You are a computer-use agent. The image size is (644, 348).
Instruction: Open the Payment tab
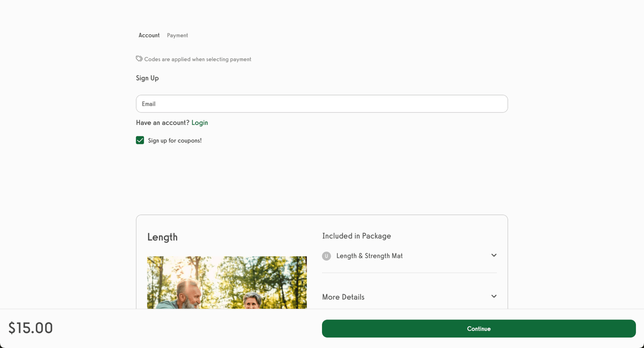pyautogui.click(x=177, y=35)
